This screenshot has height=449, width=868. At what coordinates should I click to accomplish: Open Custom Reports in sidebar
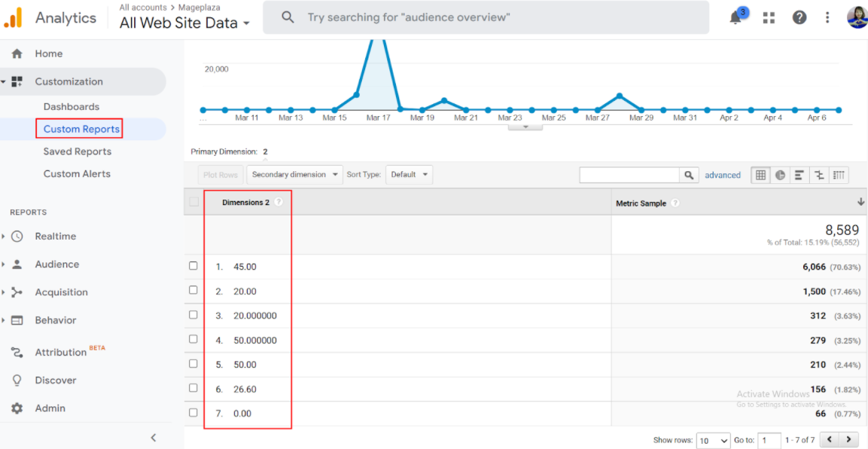pyautogui.click(x=81, y=129)
